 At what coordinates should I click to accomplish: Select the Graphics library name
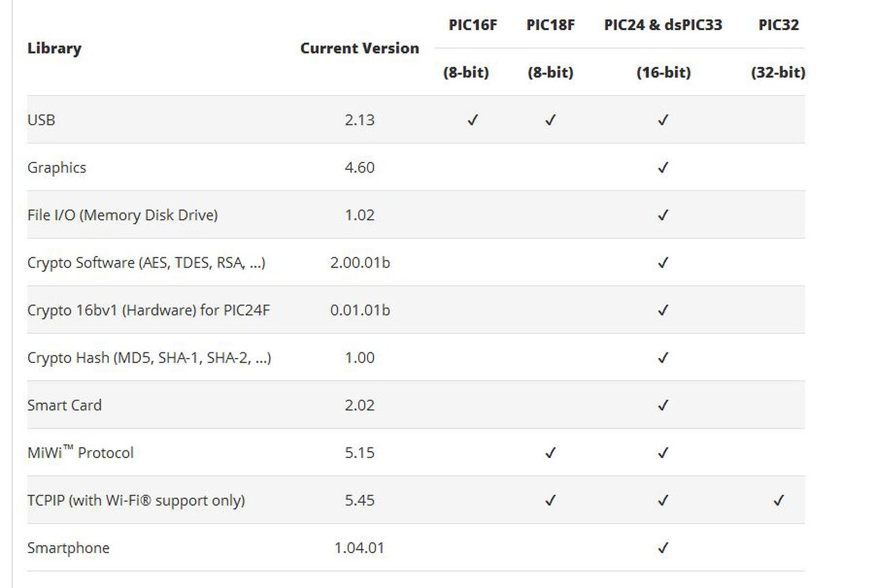[57, 168]
